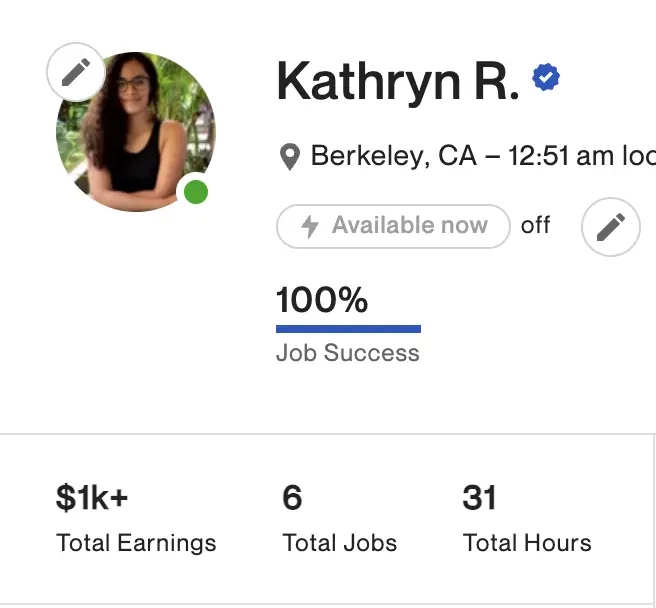Click the Total Earnings label

[136, 543]
